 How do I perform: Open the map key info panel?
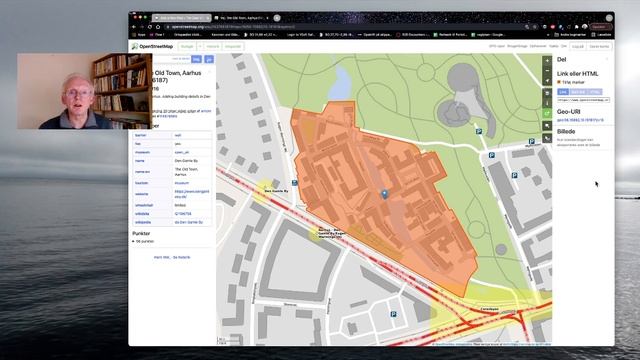point(547,103)
